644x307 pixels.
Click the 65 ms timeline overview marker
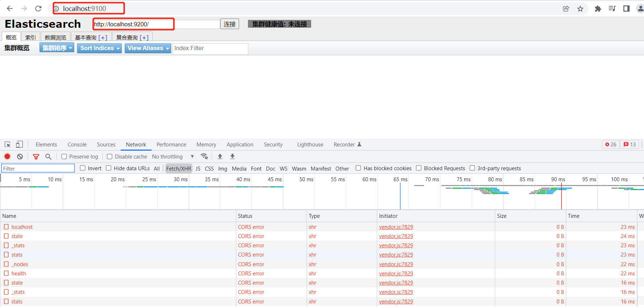(400, 179)
